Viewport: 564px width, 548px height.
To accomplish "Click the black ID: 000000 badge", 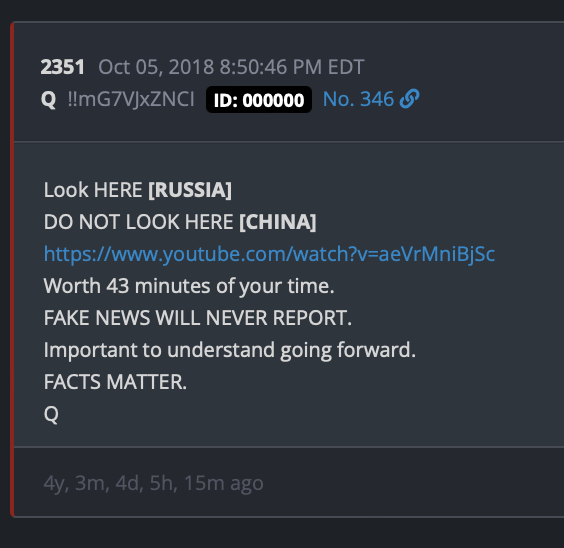I will click(259, 100).
